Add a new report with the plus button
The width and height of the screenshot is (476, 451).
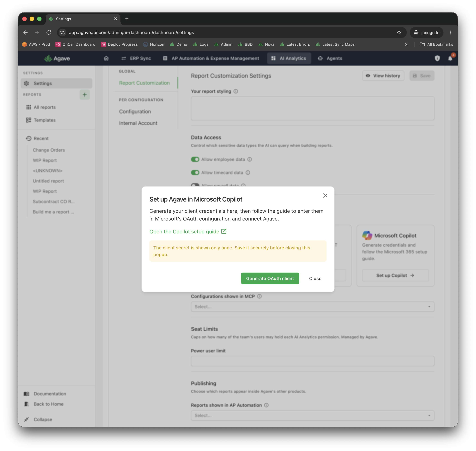[84, 94]
